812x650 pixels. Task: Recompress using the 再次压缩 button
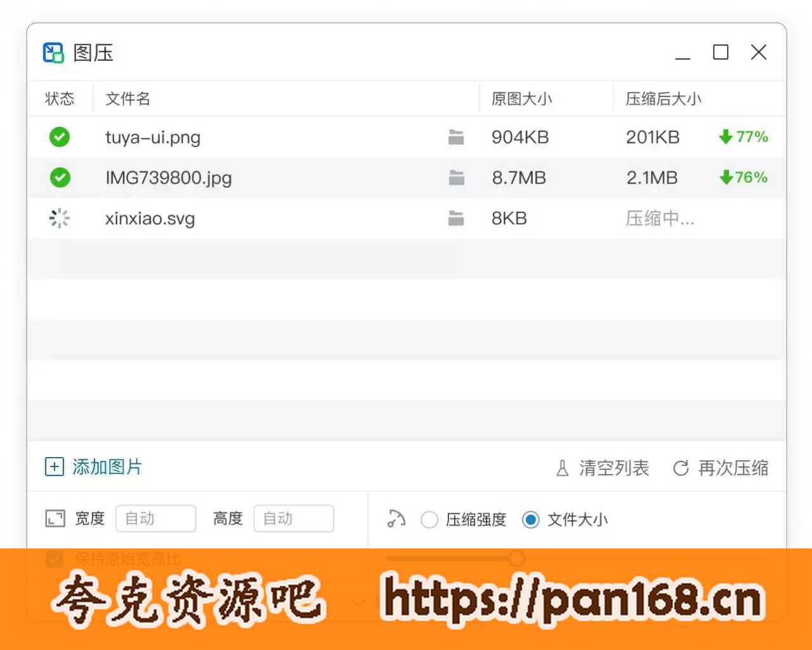click(x=733, y=468)
